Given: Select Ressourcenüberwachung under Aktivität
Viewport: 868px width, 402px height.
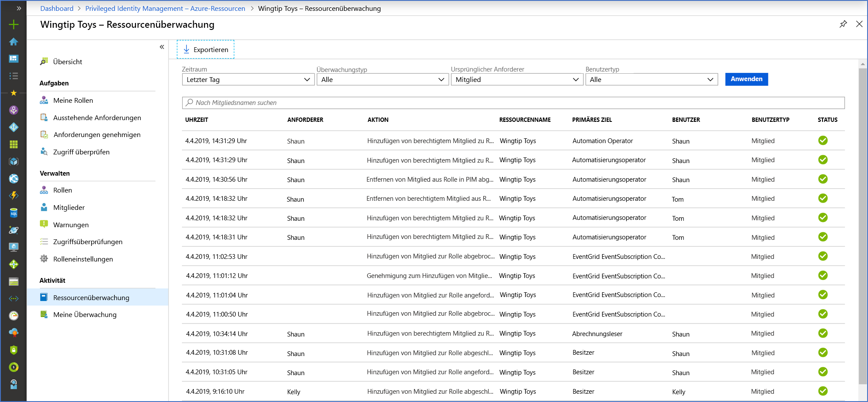Looking at the screenshot, I should coord(97,297).
